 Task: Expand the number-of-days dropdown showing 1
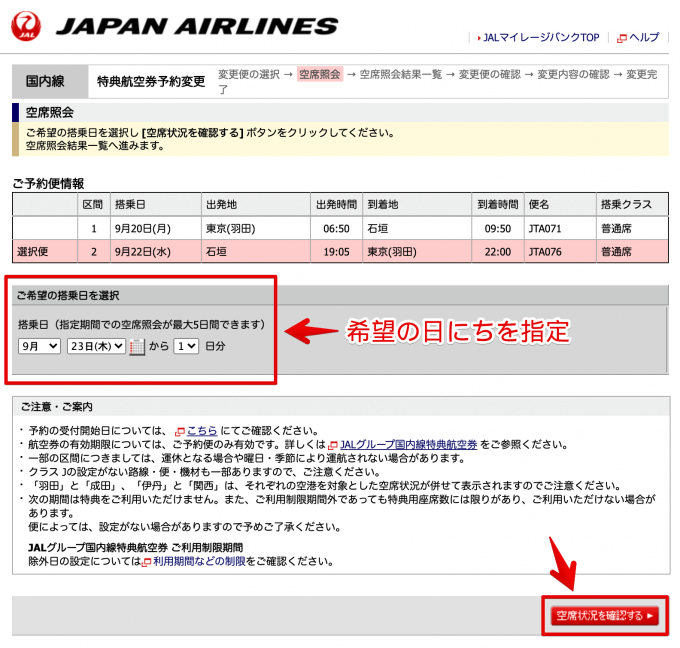(x=185, y=346)
